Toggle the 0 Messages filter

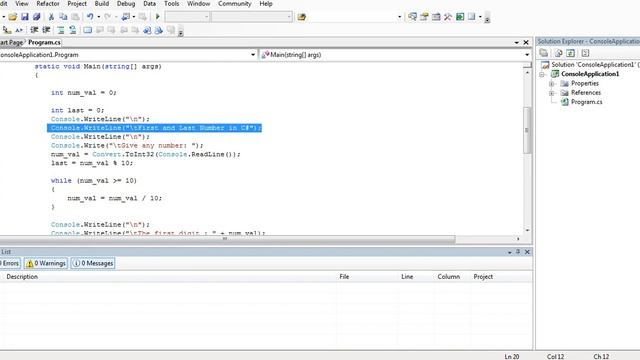[93, 263]
